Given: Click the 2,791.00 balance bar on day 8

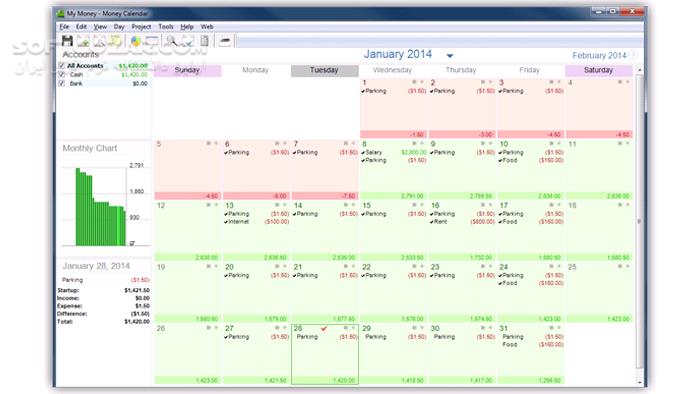Looking at the screenshot, I should [393, 196].
